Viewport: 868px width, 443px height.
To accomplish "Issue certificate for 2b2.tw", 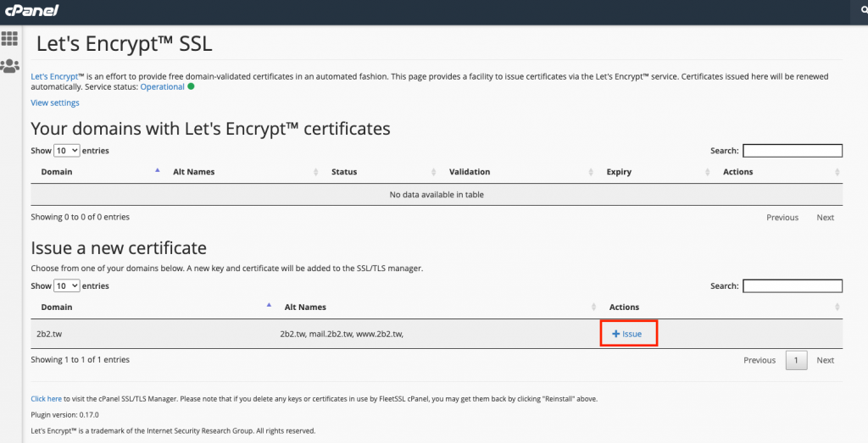I will pos(627,334).
